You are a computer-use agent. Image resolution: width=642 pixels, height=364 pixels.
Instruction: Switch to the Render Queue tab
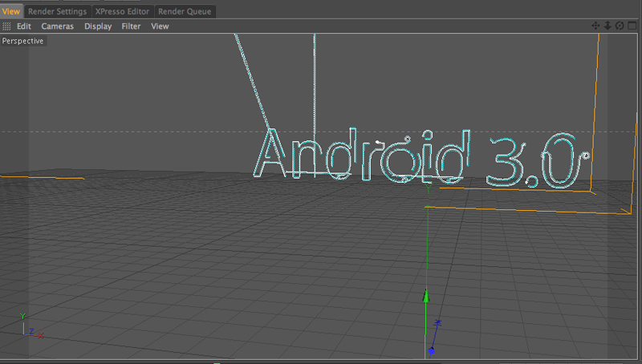pyautogui.click(x=185, y=11)
